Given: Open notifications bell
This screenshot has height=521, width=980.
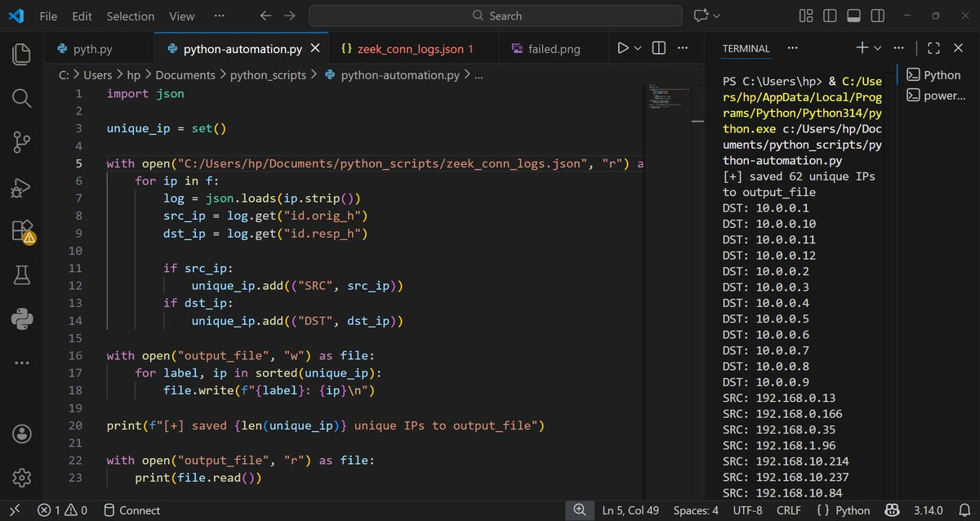Looking at the screenshot, I should (963, 510).
